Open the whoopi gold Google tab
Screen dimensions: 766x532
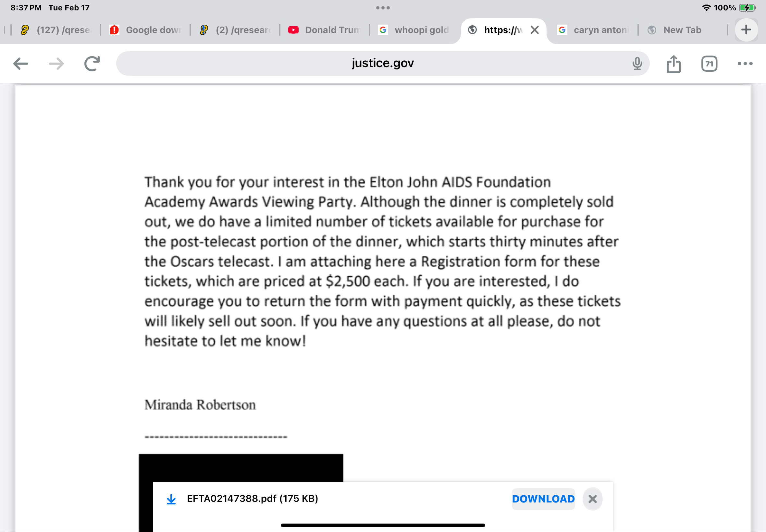click(415, 30)
